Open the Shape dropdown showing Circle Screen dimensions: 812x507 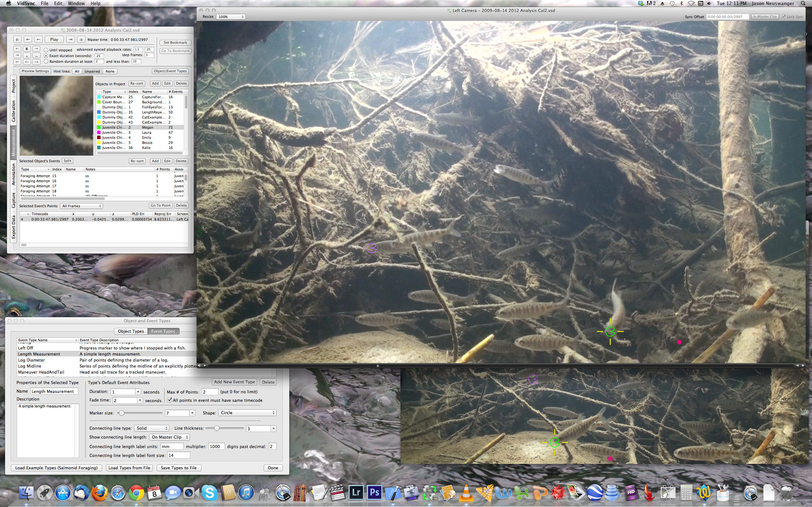click(x=247, y=413)
